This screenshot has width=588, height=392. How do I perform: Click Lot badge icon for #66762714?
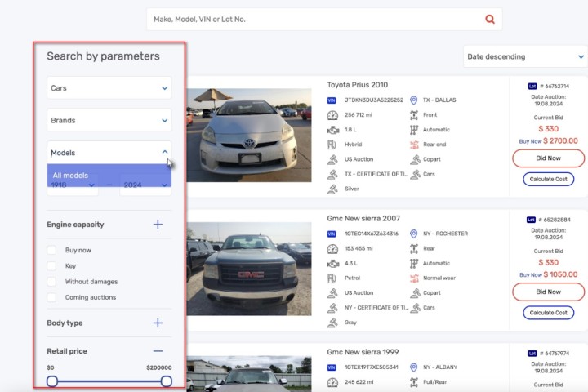[x=532, y=87]
